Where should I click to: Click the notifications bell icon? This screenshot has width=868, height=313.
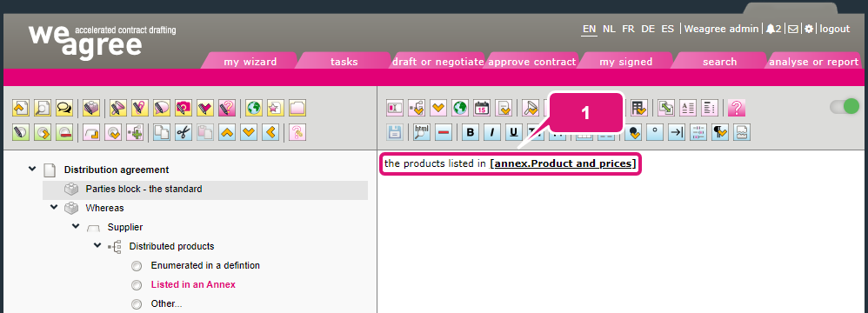pos(770,29)
